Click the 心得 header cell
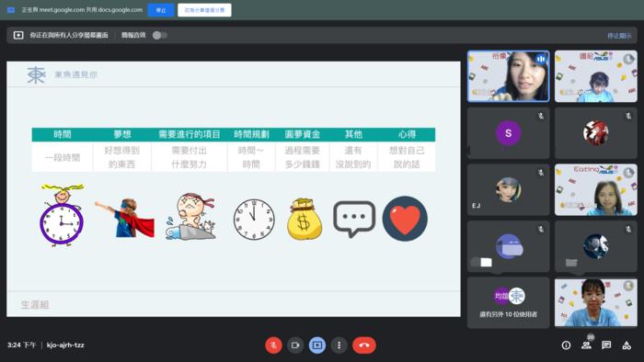This screenshot has width=644, height=362. (407, 134)
